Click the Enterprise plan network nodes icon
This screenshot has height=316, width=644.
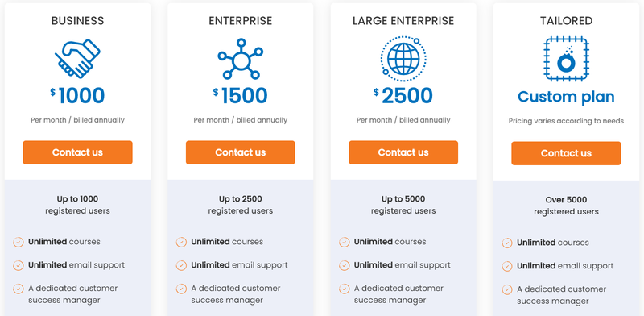pos(241,58)
